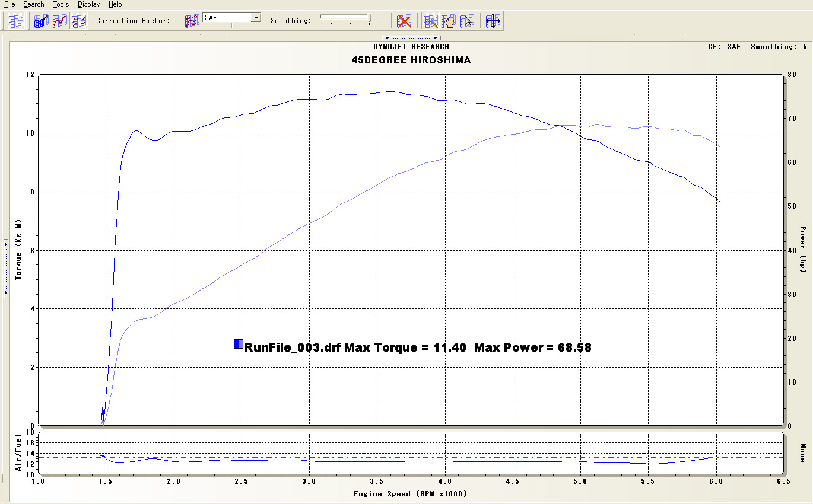Expand the collapsed side panel on left edge
Image resolution: width=813 pixels, height=504 pixels.
pos(5,267)
